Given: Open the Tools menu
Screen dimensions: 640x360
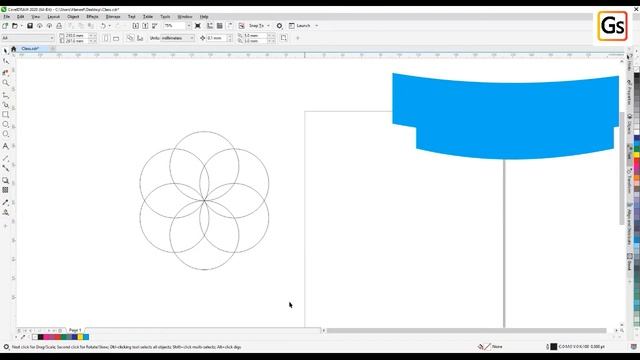Looking at the screenshot, I should pos(165,17).
